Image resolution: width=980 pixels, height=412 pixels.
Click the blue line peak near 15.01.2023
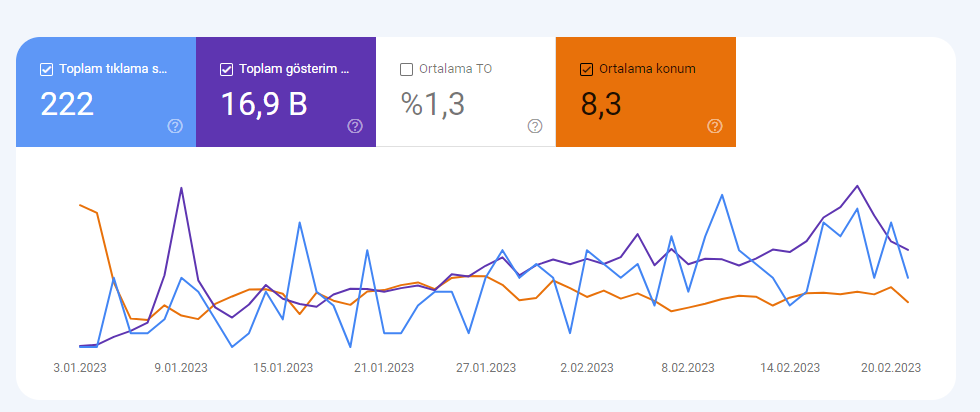pyautogui.click(x=300, y=222)
